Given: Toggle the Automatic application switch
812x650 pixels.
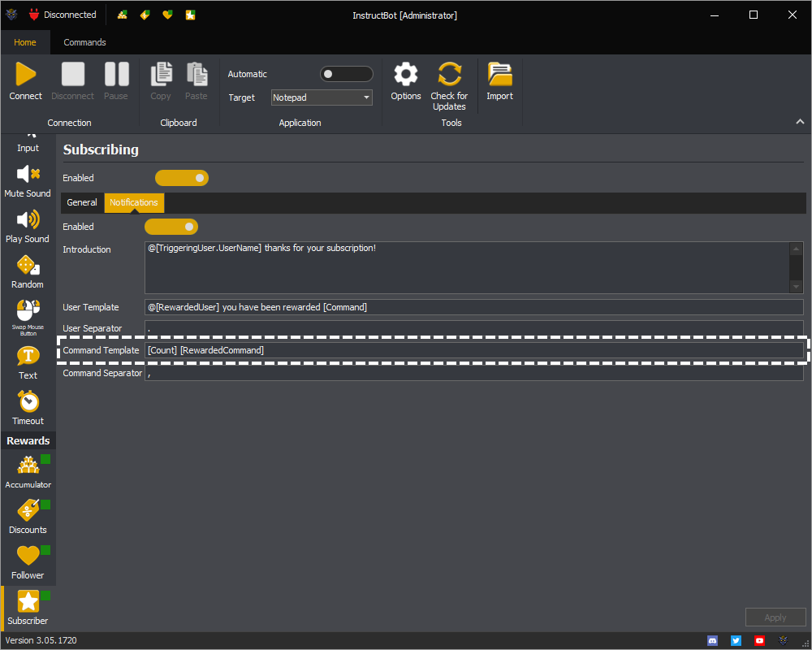Looking at the screenshot, I should tap(347, 74).
